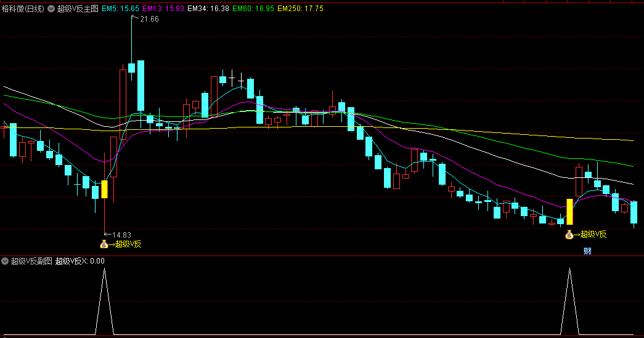
Task: Select the EM60: 16.95 value
Action: [253, 9]
